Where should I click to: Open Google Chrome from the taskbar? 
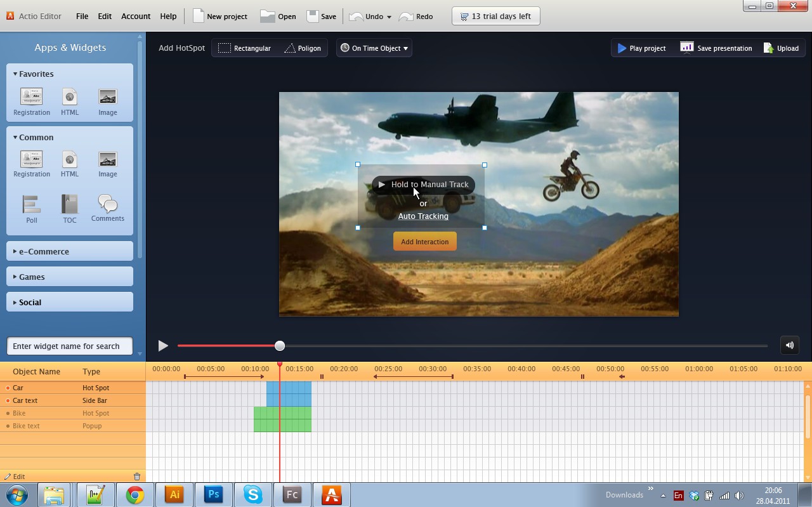point(134,495)
